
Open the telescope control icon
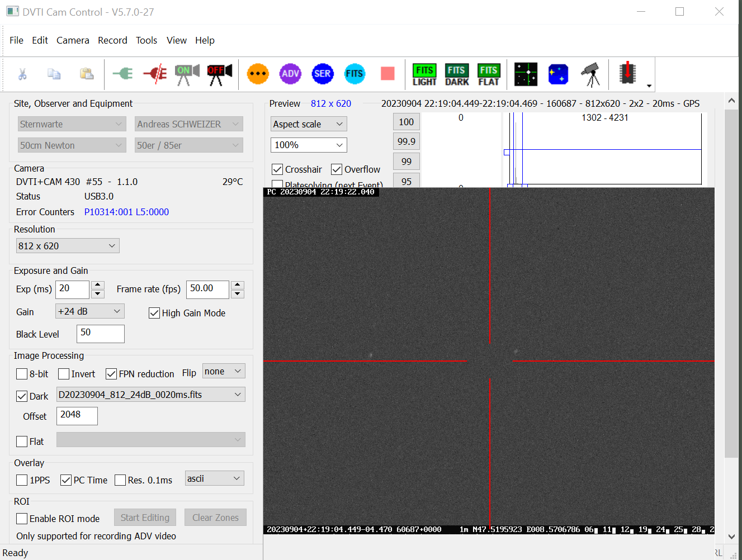(x=591, y=74)
